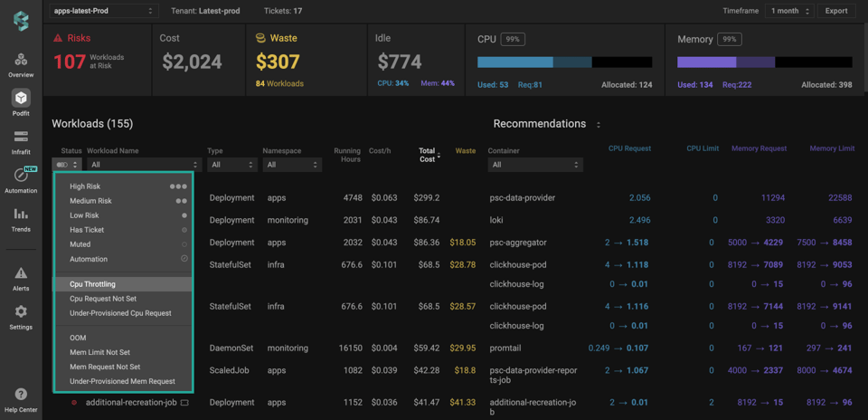
Task: Click the Automation checkmark circle icon in filter list
Action: tap(184, 259)
